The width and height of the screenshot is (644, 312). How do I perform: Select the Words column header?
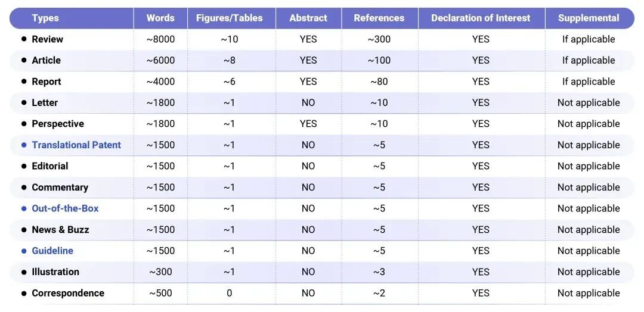pos(160,18)
